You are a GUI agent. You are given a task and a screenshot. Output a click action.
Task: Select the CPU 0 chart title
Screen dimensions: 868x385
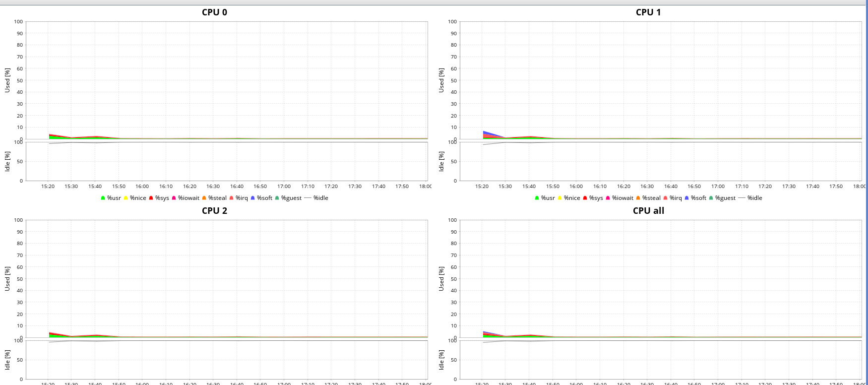tap(214, 12)
